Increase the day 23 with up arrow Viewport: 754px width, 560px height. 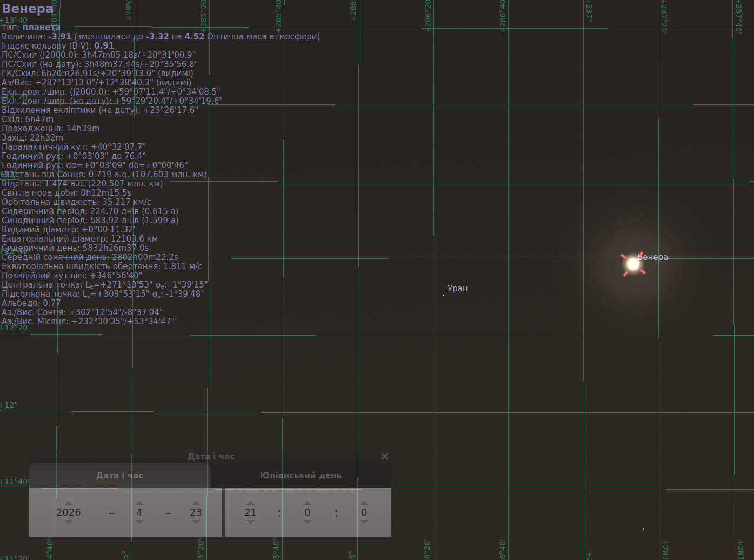coord(196,503)
